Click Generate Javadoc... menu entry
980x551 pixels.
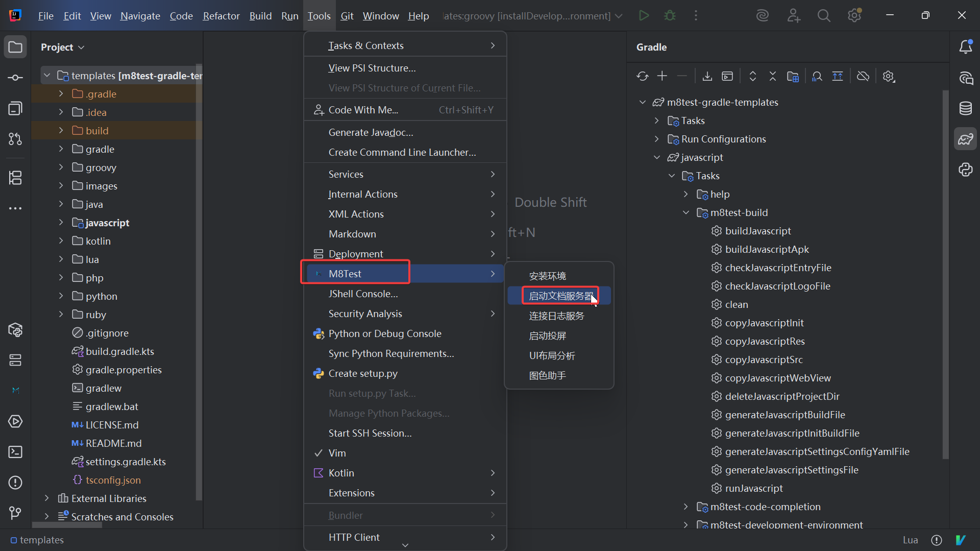click(x=371, y=132)
